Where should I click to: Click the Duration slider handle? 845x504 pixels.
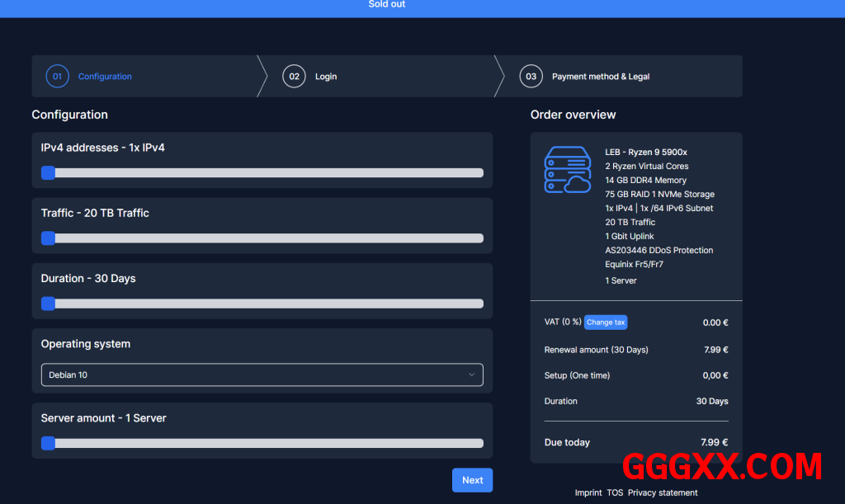point(48,304)
